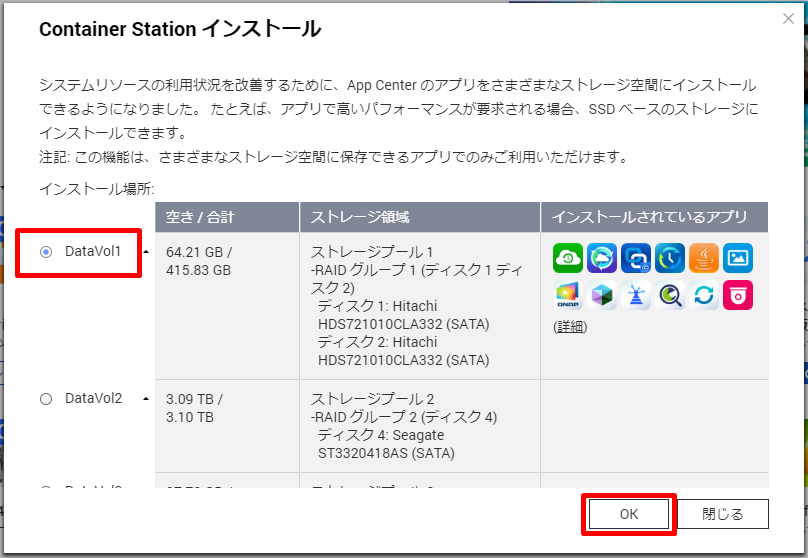The height and width of the screenshot is (558, 808).
Task: Click the ディスク 4: Seagate ST3320418AS entry
Action: click(386, 444)
